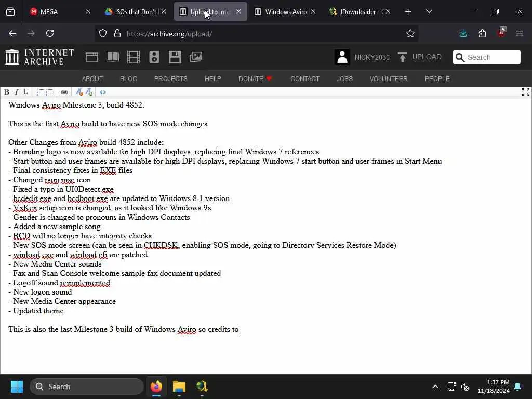Open taskbar clock showing 1:37 PM

click(x=494, y=387)
